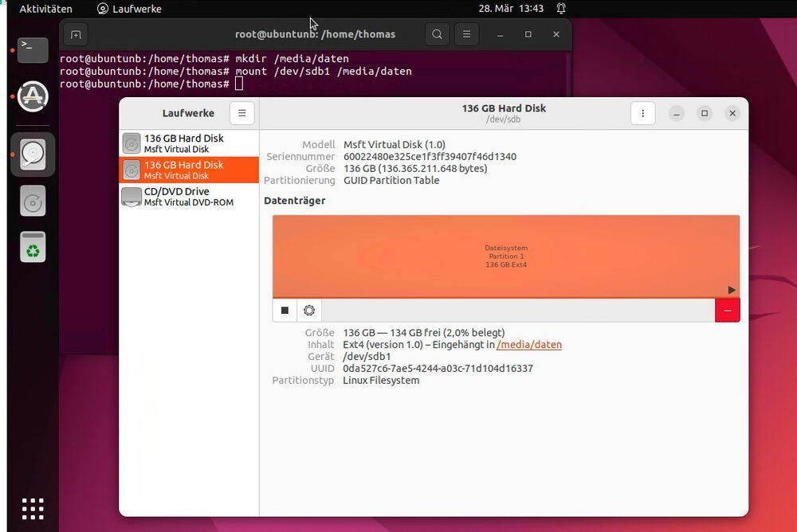Image resolution: width=797 pixels, height=532 pixels.
Task: Open the Laufwerke sidebar hamburger menu
Action: pos(241,113)
